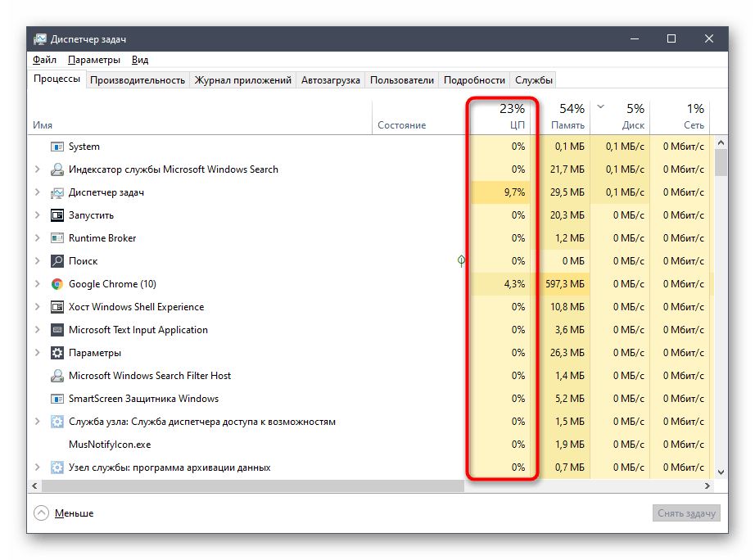Click the 21,7 МБ memory value
The height and width of the screenshot is (560, 755).
point(567,169)
